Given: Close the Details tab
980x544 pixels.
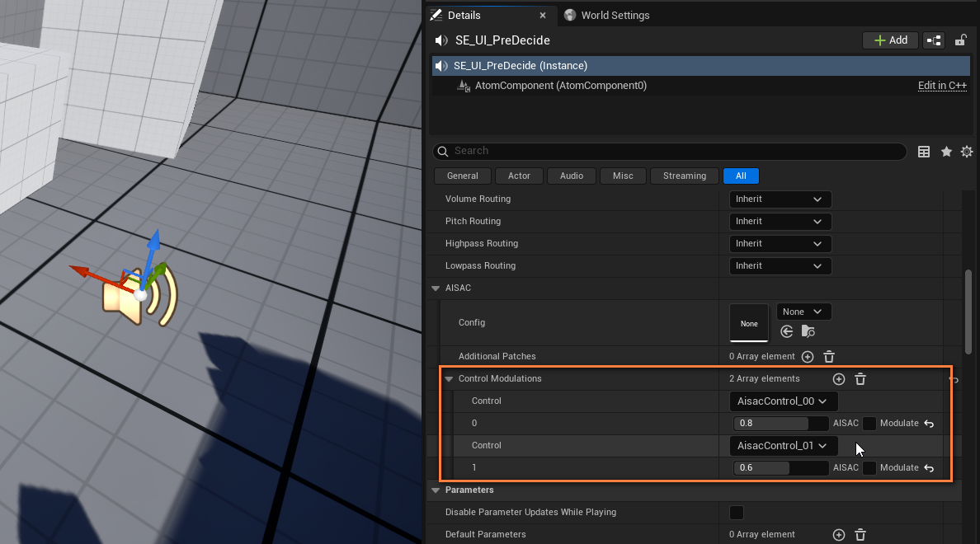Looking at the screenshot, I should (543, 15).
